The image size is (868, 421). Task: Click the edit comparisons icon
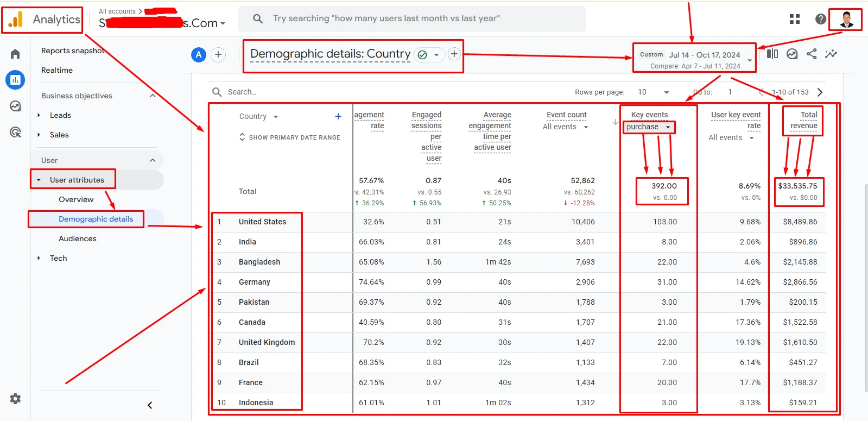click(772, 54)
